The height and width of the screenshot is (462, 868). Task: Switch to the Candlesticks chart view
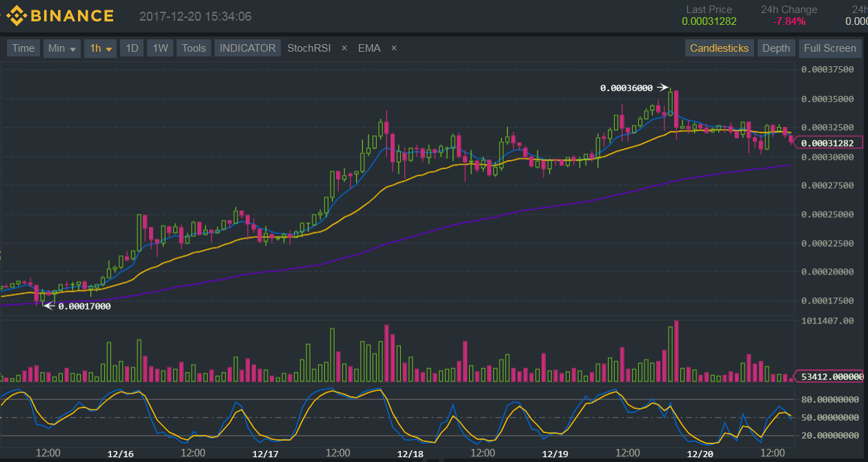pyautogui.click(x=719, y=48)
